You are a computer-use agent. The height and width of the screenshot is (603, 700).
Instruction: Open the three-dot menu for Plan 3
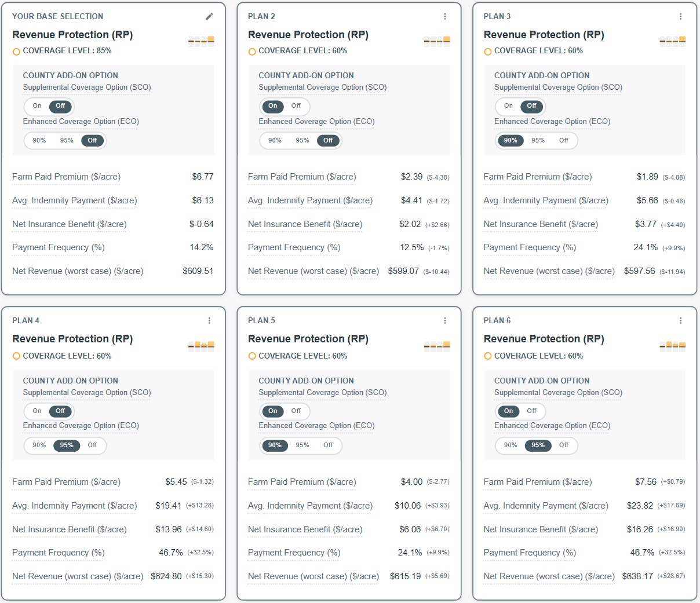(680, 17)
